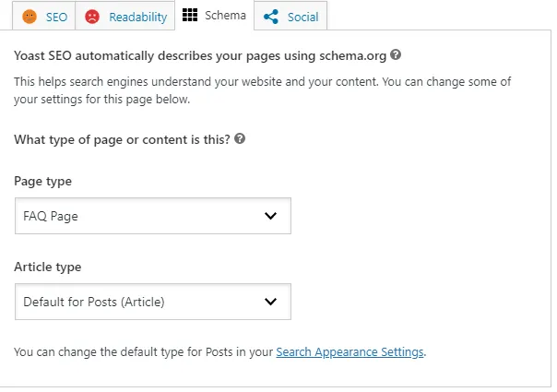This screenshot has height=392, width=557.
Task: Click the red Readability sad face icon
Action: point(92,17)
